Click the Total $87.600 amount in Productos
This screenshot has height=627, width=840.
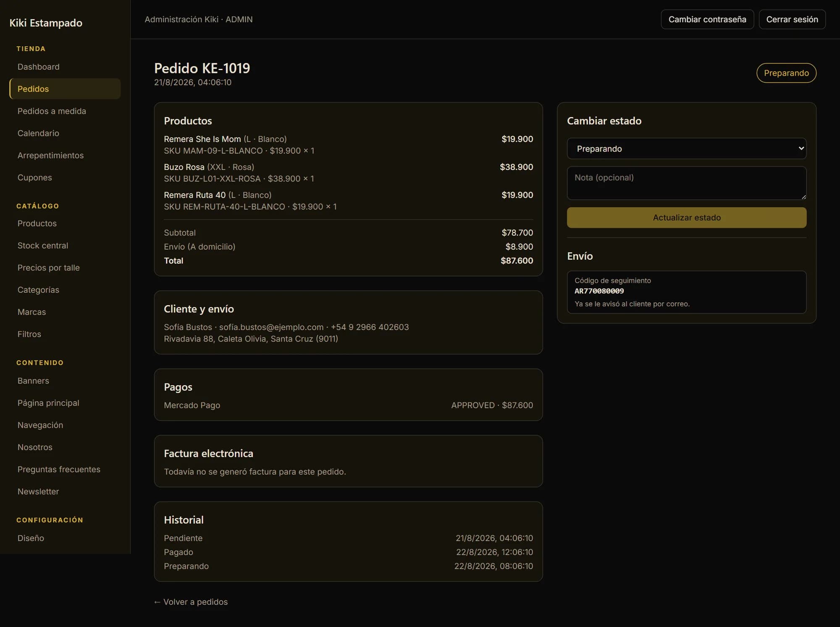point(517,261)
